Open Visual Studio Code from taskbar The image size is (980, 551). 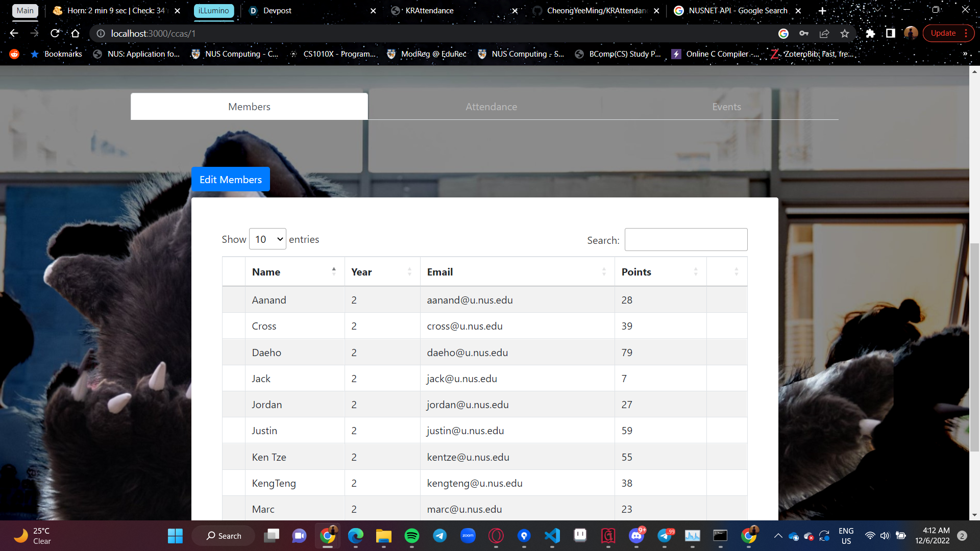[552, 536]
